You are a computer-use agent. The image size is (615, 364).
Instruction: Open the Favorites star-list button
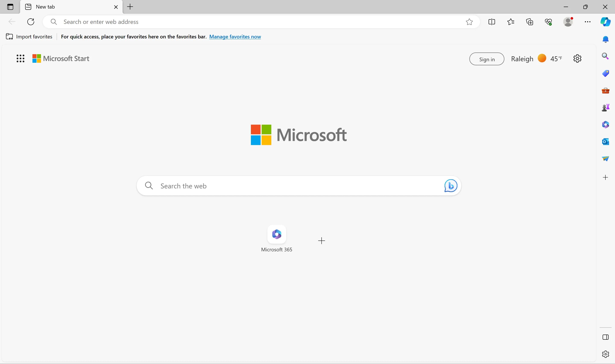[510, 22]
